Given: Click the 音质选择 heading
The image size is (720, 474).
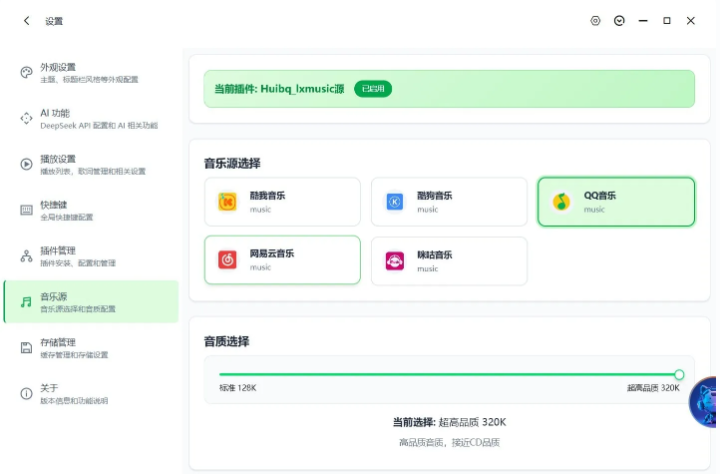Looking at the screenshot, I should point(227,341).
